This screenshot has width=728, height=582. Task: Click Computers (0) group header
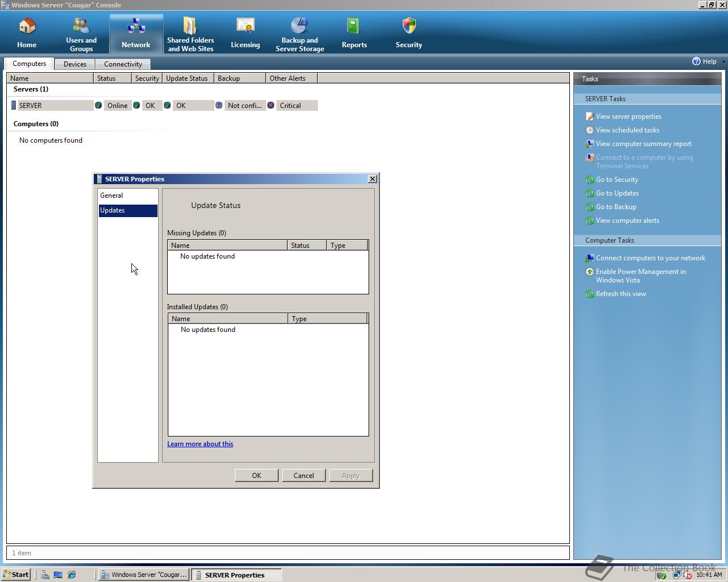pyautogui.click(x=36, y=124)
